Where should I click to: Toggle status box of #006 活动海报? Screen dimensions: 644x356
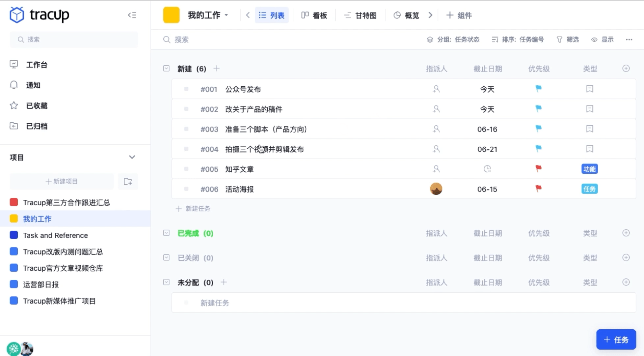pos(186,189)
